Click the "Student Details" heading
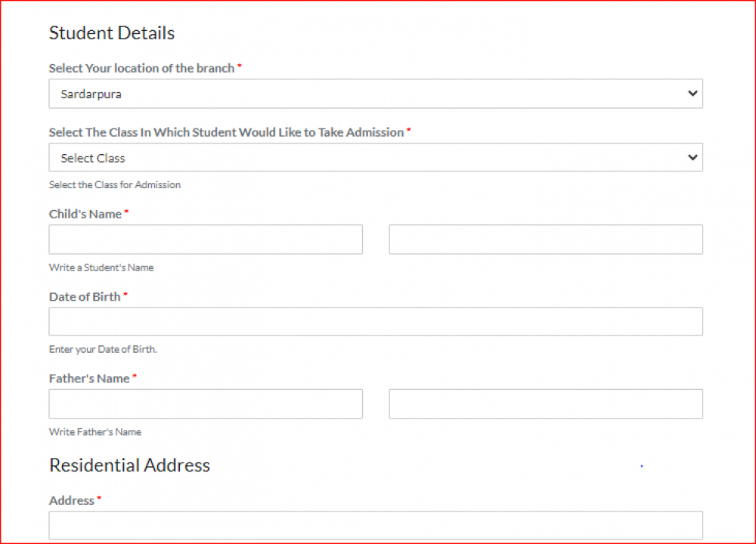 coord(112,33)
